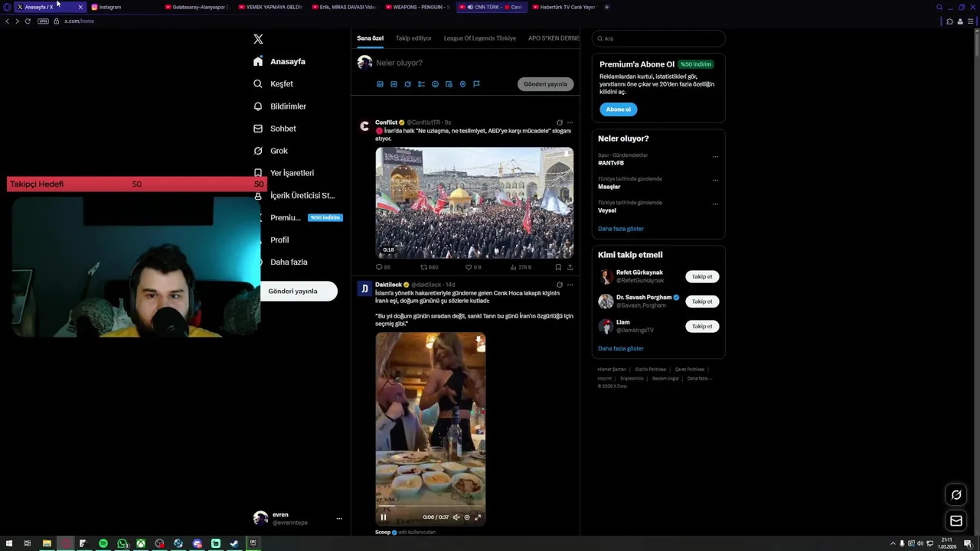Open Profil page

coord(279,240)
